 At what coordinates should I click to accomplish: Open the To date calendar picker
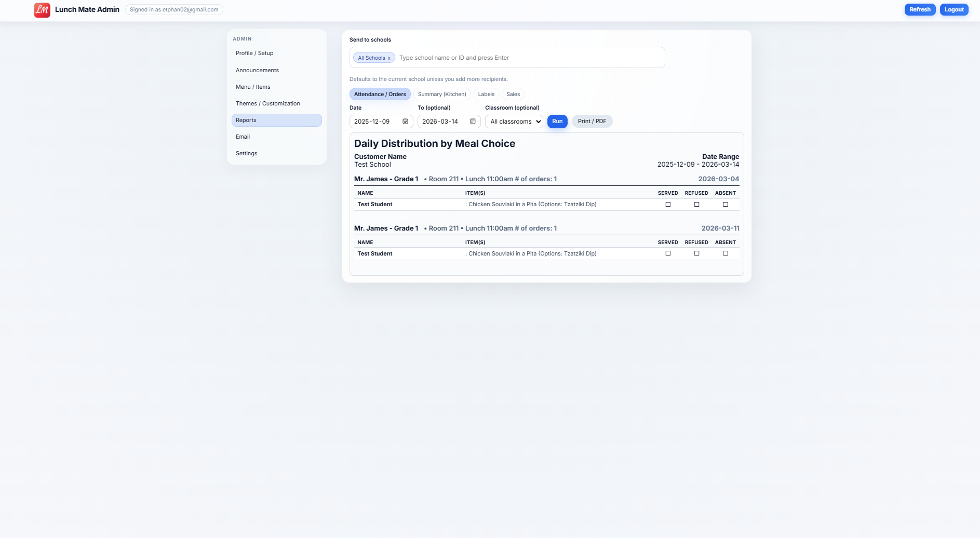[x=473, y=122]
